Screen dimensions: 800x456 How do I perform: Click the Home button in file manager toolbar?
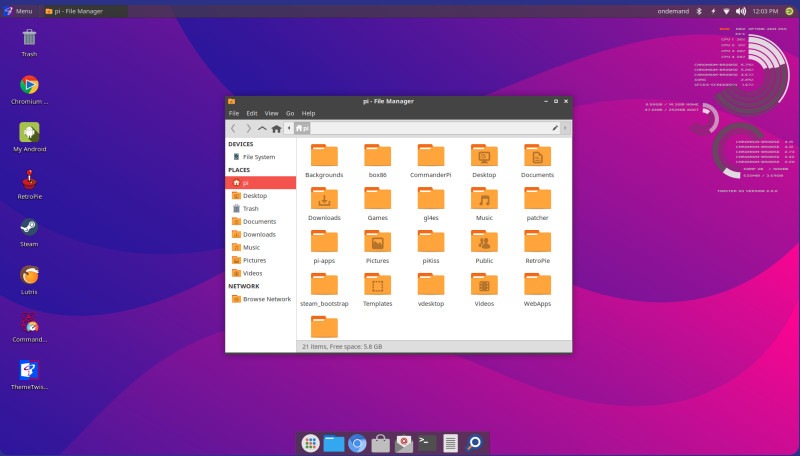276,128
